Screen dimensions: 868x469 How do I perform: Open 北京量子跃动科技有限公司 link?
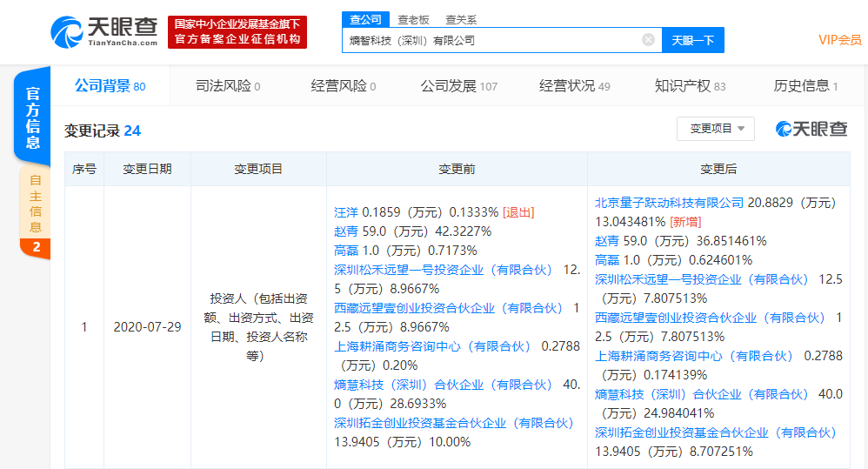pyautogui.click(x=670, y=203)
